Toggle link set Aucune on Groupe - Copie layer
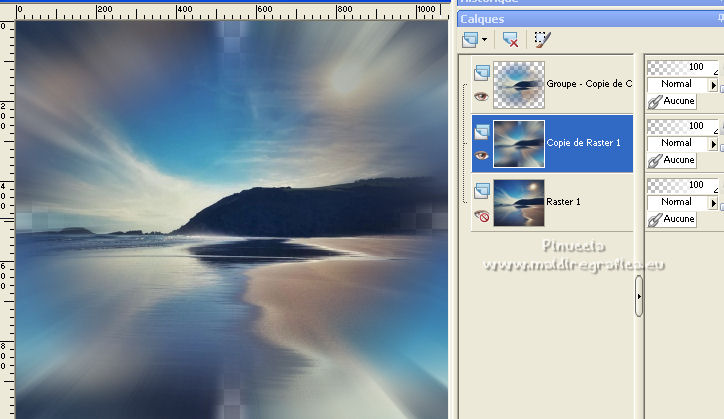 pyautogui.click(x=672, y=101)
